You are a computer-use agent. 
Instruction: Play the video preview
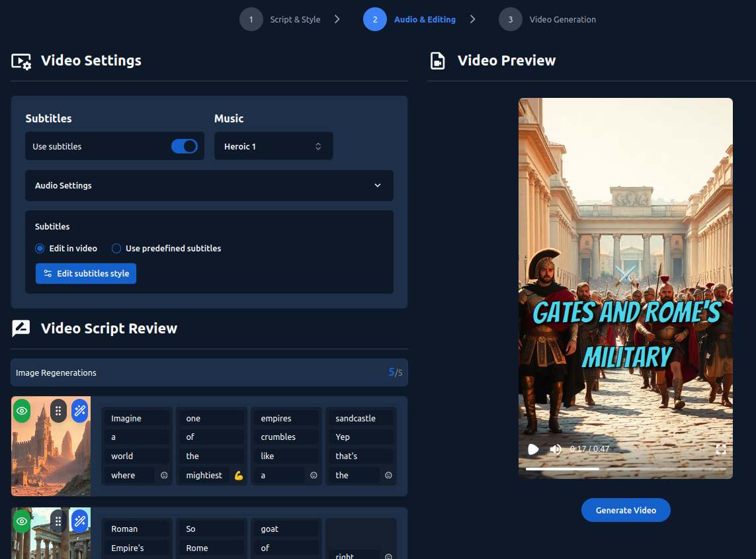(x=533, y=449)
